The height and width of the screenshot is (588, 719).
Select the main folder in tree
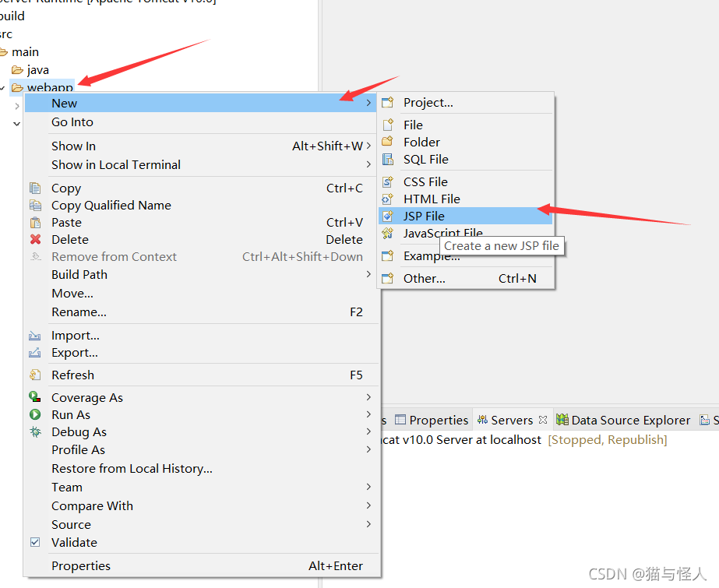25,51
